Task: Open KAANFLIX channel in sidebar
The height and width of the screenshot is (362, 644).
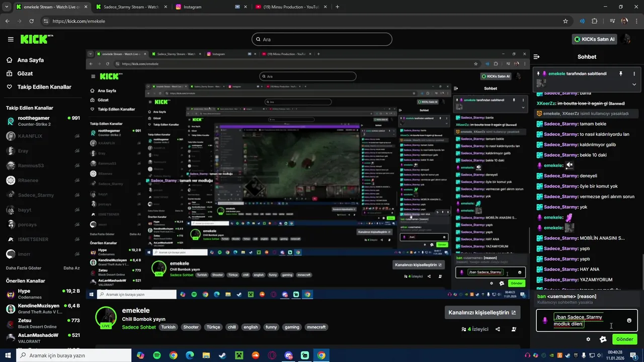Action: pyautogui.click(x=43, y=136)
